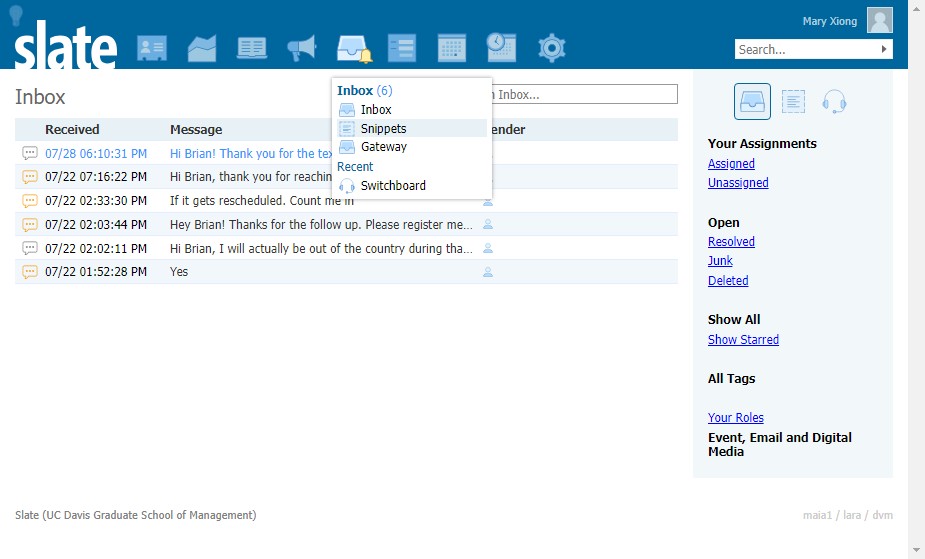Click message bubble icon for 07/22 01:52:28 PM

(x=29, y=272)
